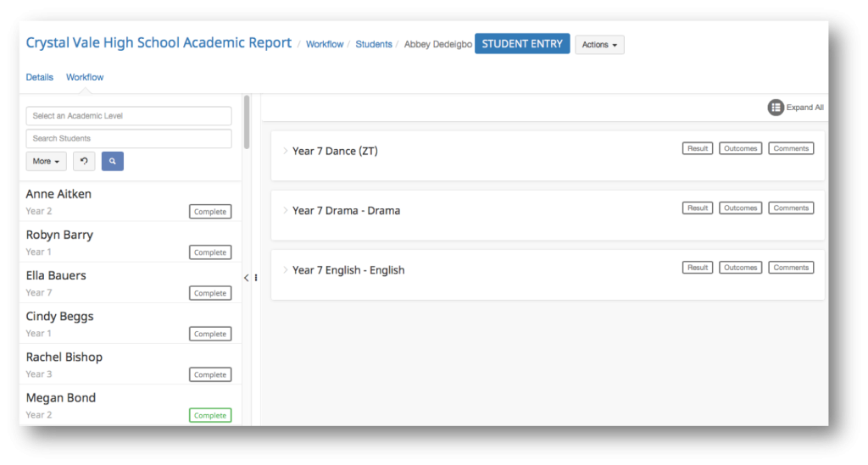Click the Expand All label
This screenshot has width=868, height=465.
coord(805,108)
